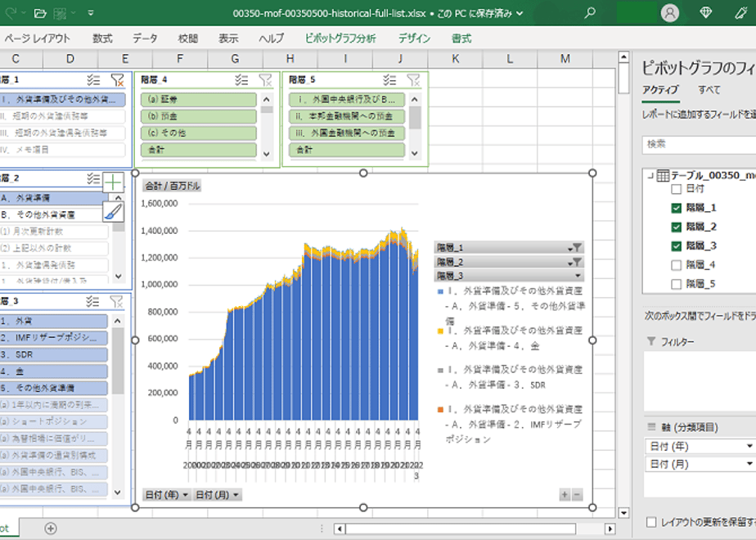Open the user account avatar
This screenshot has width=756, height=540.
(x=670, y=13)
